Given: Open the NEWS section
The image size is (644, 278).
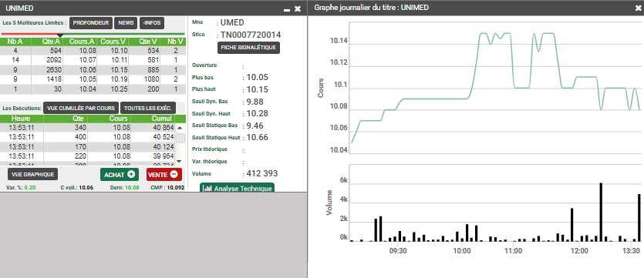Looking at the screenshot, I should coord(126,23).
